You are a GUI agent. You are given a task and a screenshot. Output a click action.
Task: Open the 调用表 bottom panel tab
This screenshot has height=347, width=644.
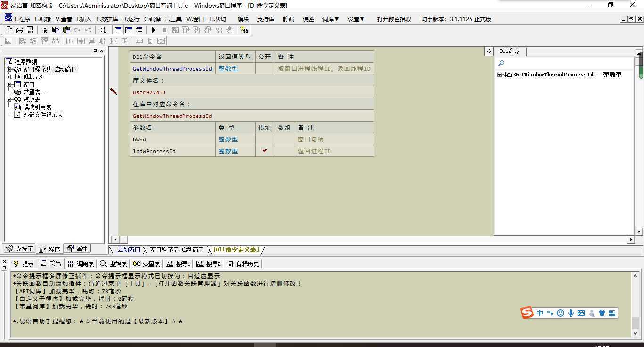click(81, 264)
